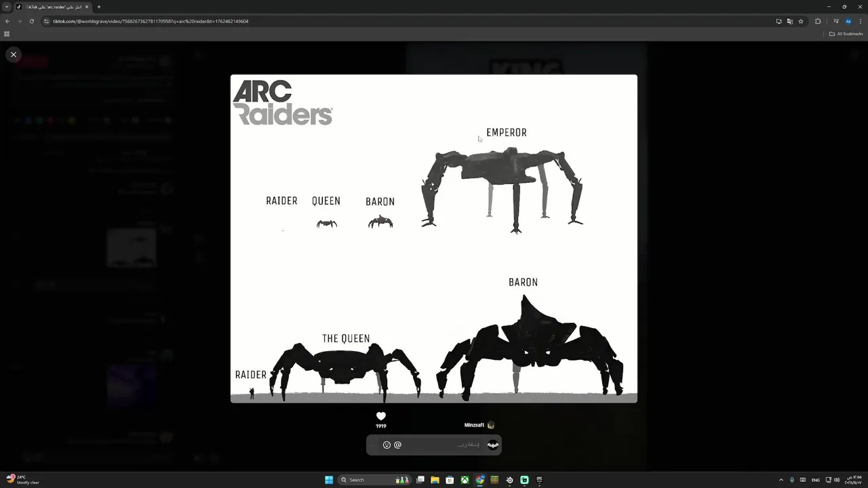The image size is (868, 488).
Task: Open the tab search dropdown
Action: tap(7, 7)
